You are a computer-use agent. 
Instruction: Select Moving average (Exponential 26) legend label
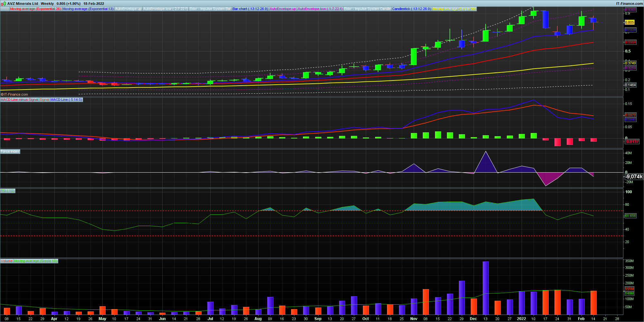click(x=35, y=9)
